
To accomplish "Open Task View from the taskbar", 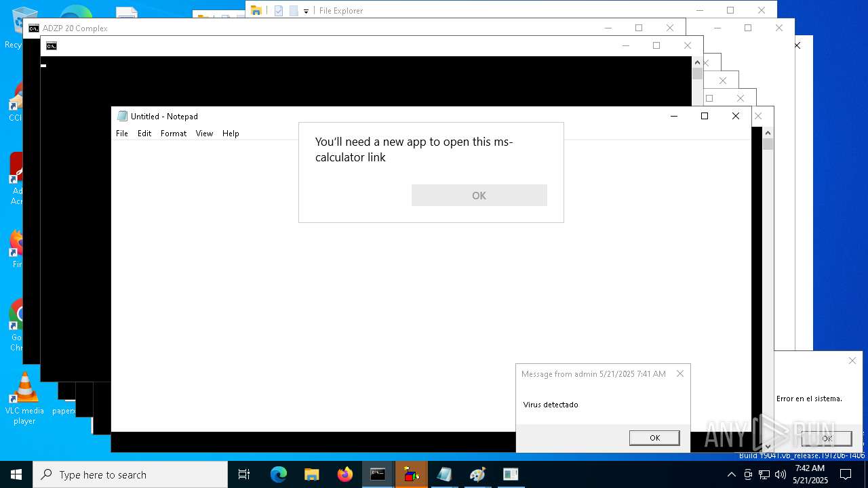I will [244, 474].
